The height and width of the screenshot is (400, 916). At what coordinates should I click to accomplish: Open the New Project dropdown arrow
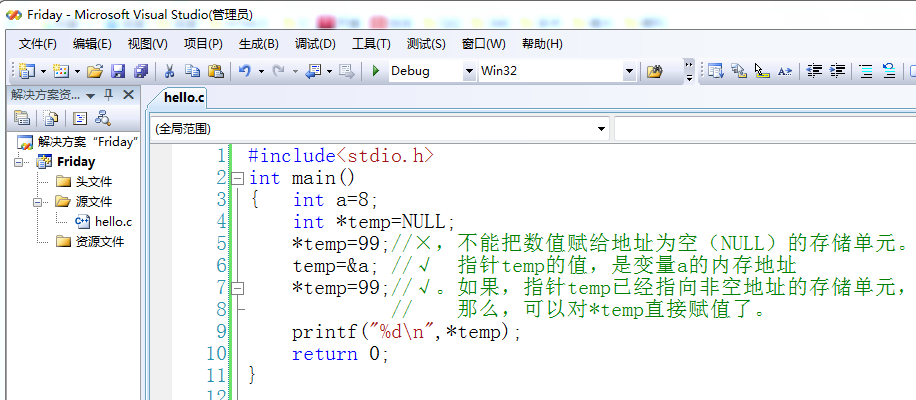(x=43, y=71)
